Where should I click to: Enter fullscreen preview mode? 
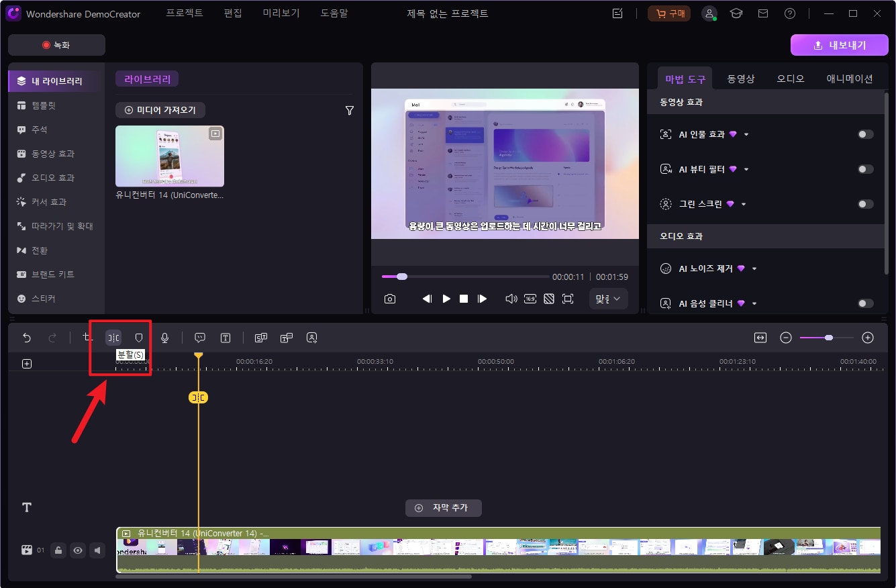coord(568,299)
